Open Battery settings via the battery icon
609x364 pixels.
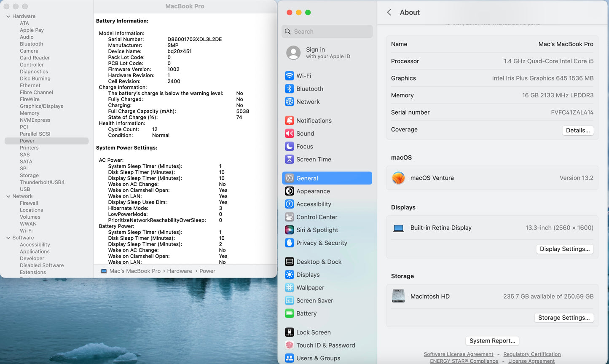[x=290, y=313]
